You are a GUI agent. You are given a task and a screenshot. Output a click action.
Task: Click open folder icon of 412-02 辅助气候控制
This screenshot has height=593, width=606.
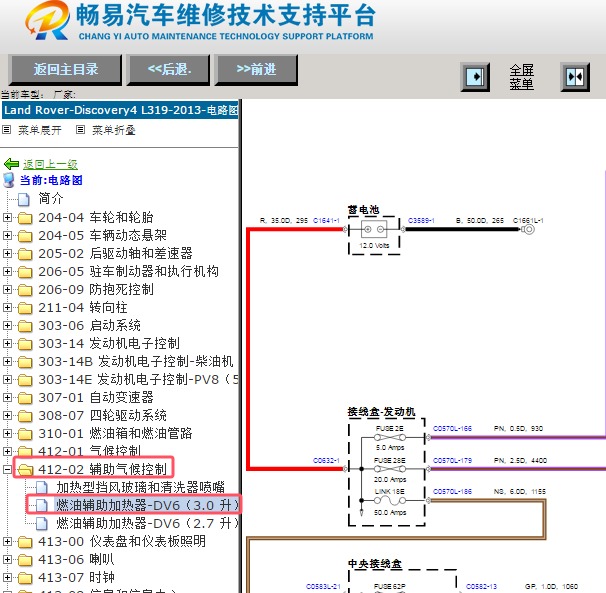tap(26, 470)
